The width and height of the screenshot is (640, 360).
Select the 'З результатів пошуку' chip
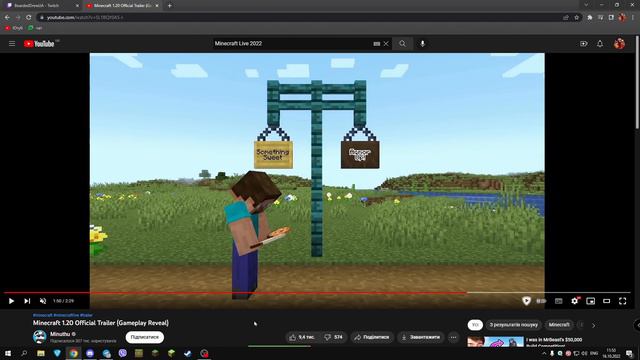pos(513,325)
